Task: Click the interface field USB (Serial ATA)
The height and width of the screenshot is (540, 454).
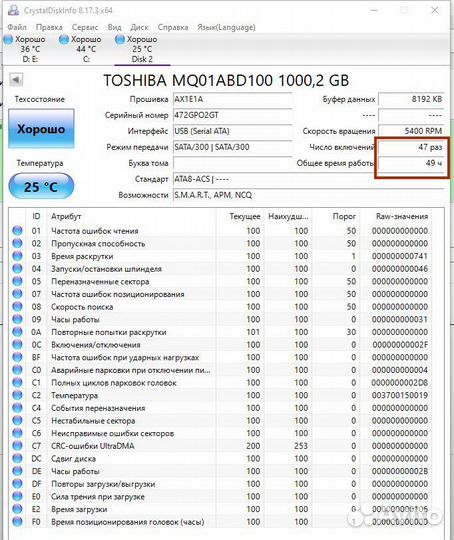Action: [232, 131]
